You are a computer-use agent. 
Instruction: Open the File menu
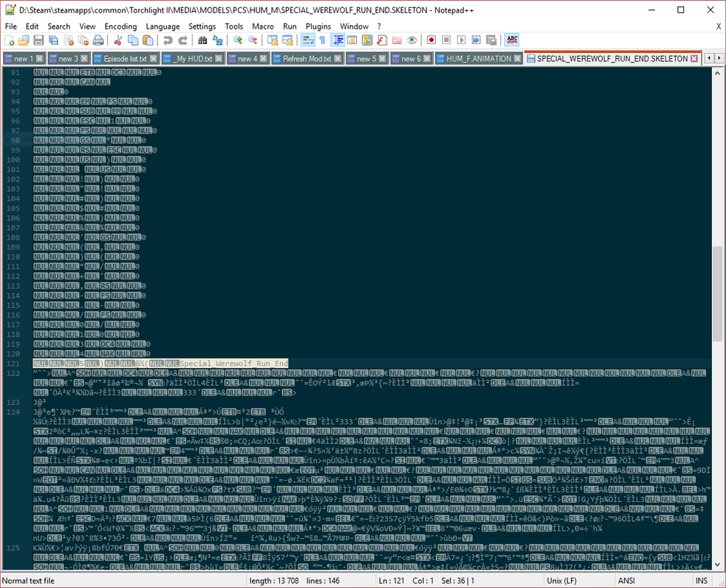(10, 26)
